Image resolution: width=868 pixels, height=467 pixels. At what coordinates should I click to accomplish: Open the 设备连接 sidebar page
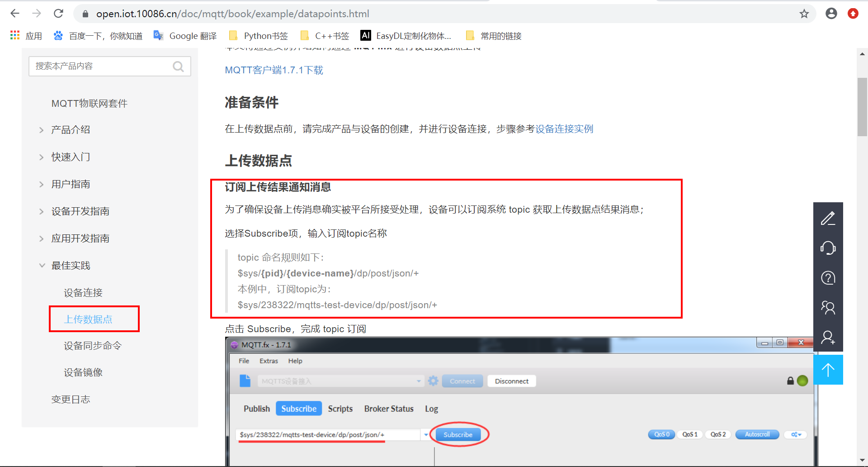click(83, 293)
